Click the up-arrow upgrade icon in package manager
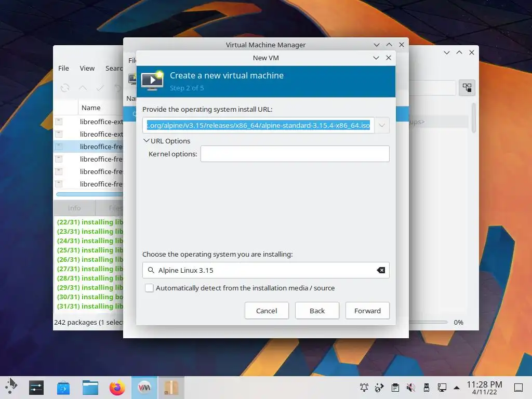The image size is (532, 399). [83, 88]
